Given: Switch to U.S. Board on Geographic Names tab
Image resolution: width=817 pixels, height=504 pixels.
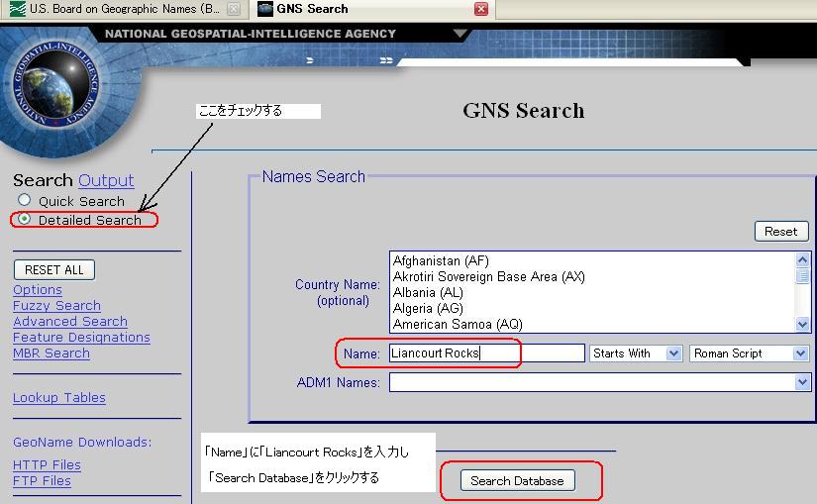Looking at the screenshot, I should coord(124,9).
